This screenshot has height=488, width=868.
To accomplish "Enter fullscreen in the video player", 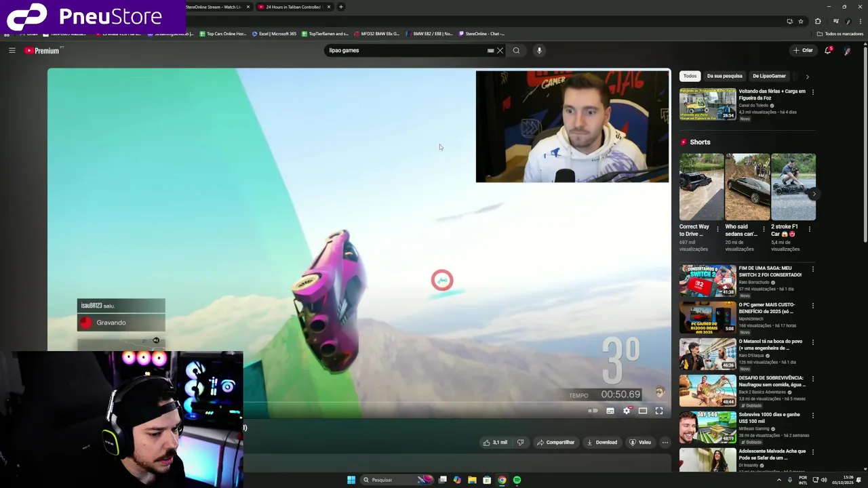I will point(659,411).
